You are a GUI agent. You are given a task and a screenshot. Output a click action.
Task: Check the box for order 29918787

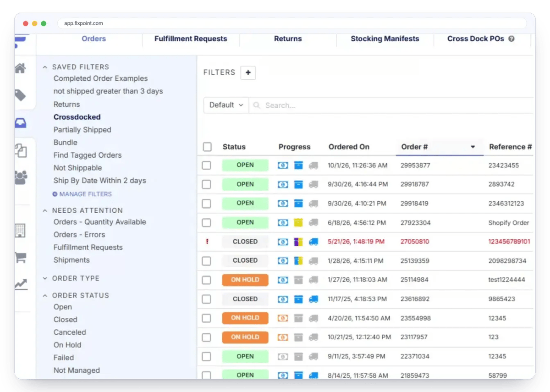207,184
